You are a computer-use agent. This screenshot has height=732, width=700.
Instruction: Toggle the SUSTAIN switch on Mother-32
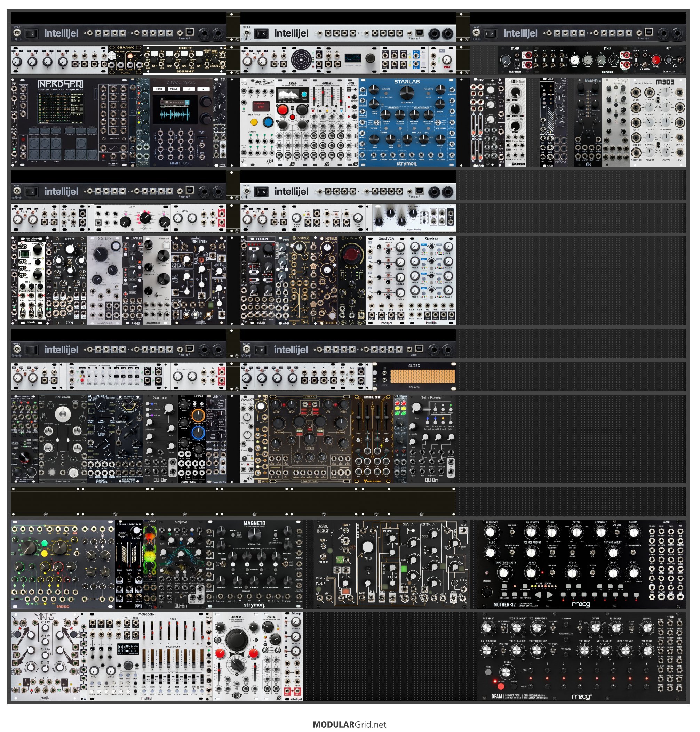[x=592, y=572]
